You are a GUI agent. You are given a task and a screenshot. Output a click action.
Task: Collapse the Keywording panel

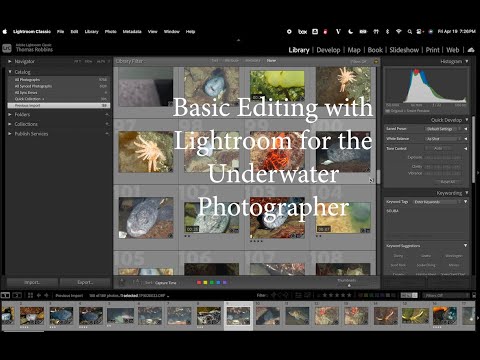tap(467, 193)
